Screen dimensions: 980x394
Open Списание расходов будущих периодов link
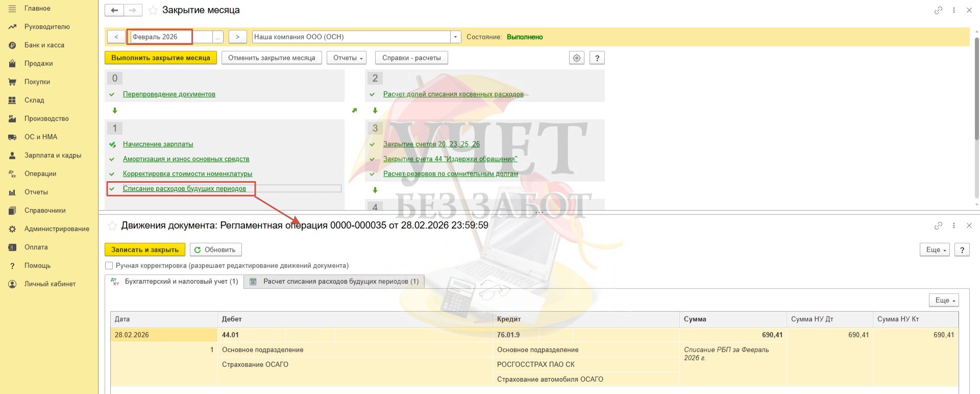pyautogui.click(x=184, y=188)
